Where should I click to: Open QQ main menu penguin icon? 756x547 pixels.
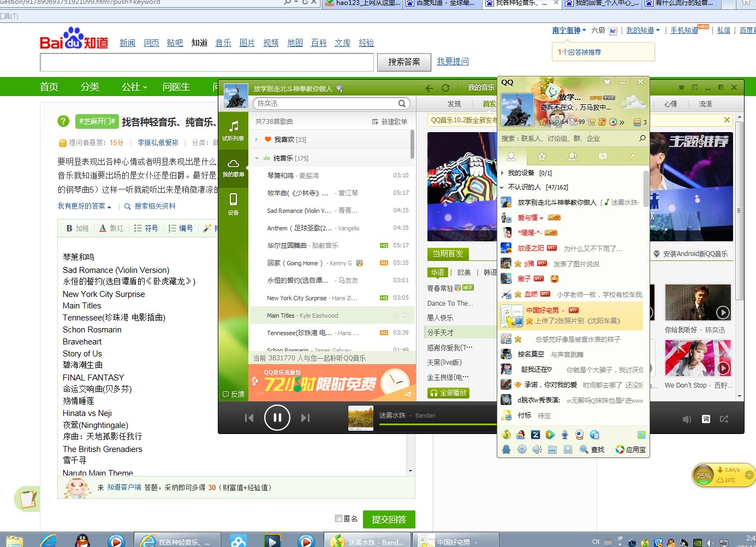pos(507,449)
